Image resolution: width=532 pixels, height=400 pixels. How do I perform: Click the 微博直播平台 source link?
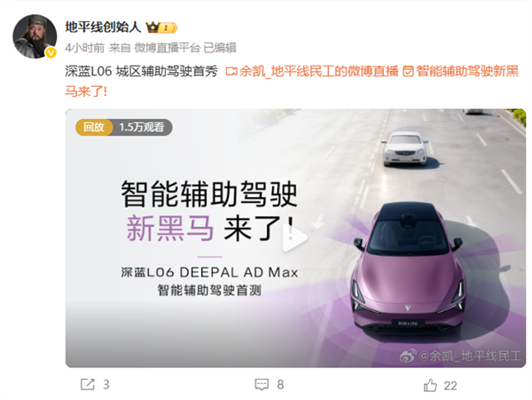click(x=168, y=48)
